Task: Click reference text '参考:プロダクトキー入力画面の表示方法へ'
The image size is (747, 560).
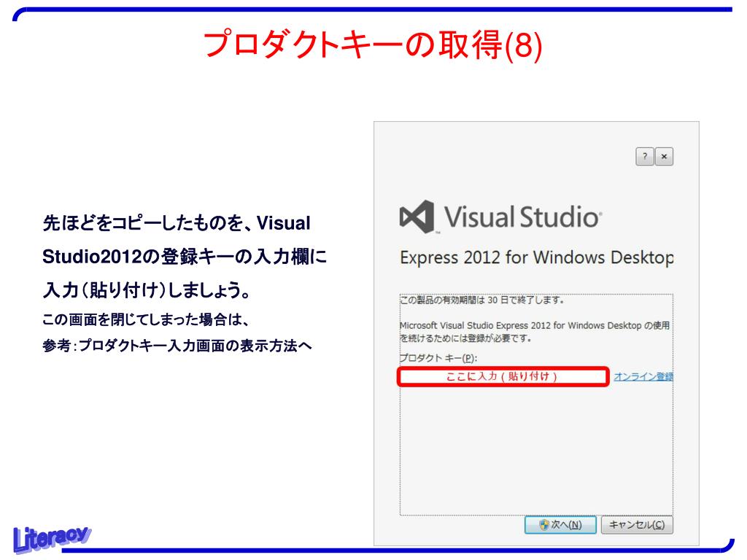Action: (177, 346)
